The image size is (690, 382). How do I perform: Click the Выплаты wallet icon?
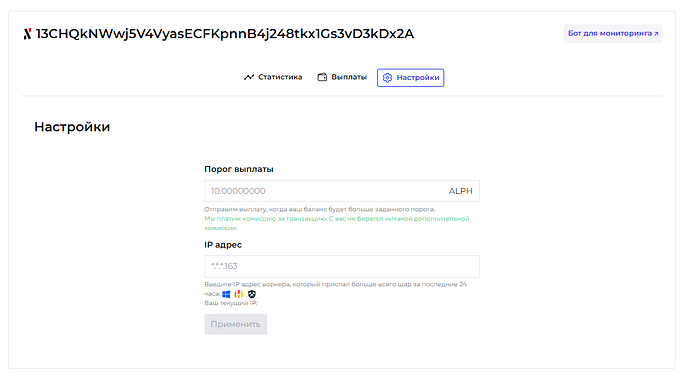pyautogui.click(x=322, y=77)
